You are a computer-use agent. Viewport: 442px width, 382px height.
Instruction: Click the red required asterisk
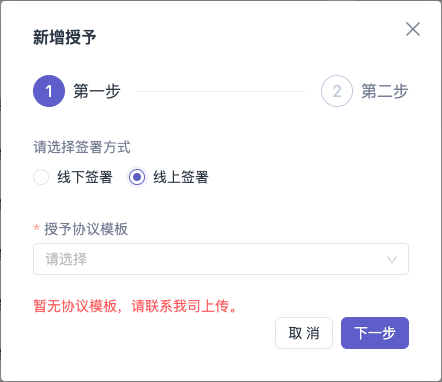(37, 228)
